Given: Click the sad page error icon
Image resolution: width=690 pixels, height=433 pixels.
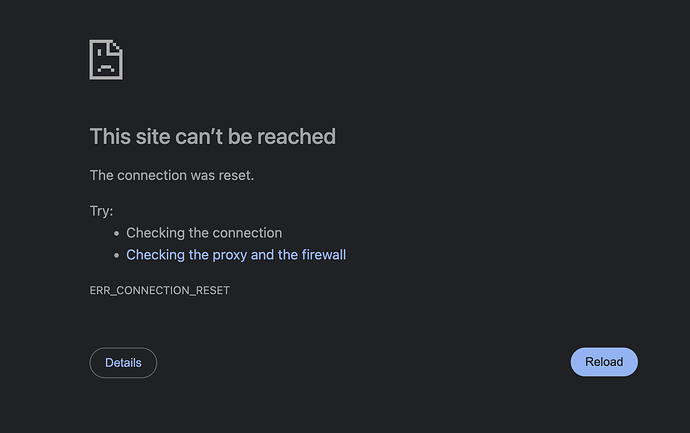Looking at the screenshot, I should point(106,60).
